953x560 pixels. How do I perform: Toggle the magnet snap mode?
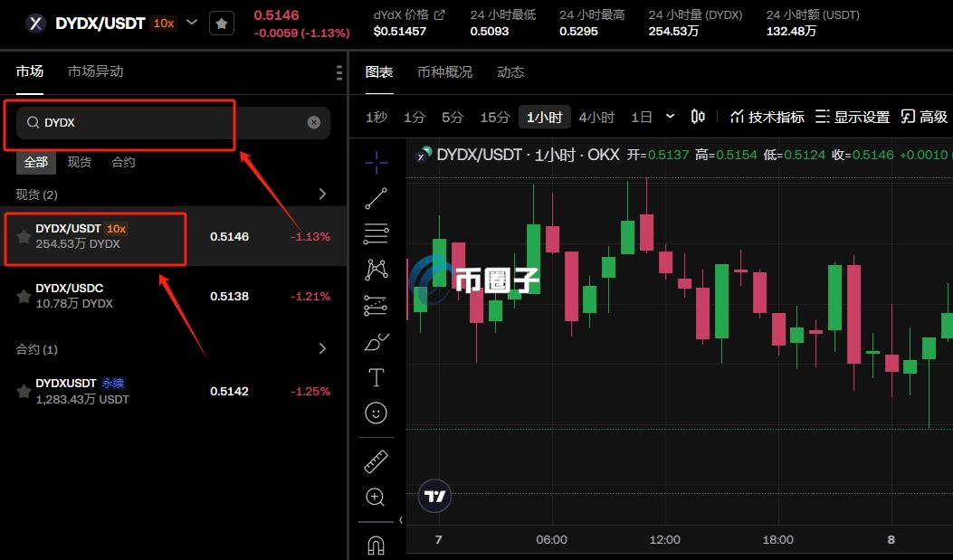click(x=376, y=545)
